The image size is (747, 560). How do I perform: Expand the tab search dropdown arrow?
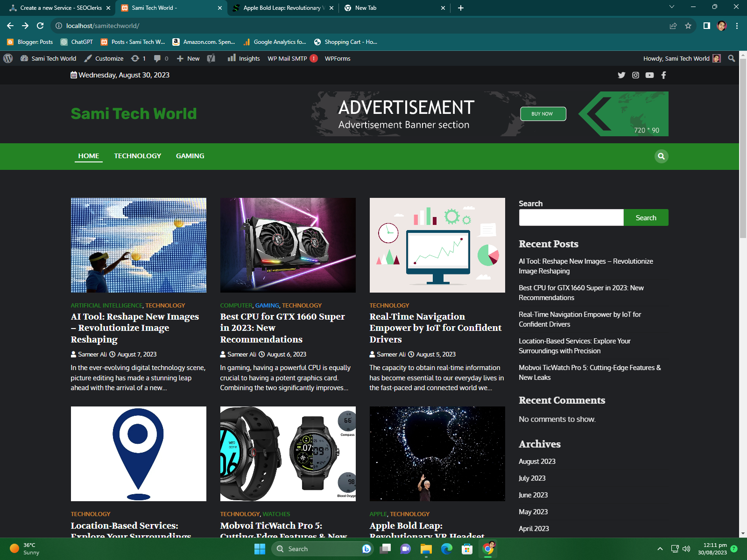click(x=671, y=7)
